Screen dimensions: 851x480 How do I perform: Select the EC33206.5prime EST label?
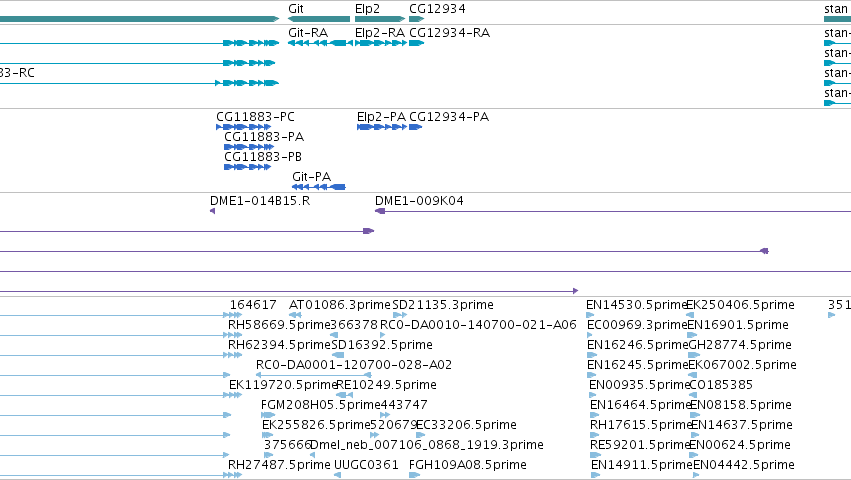tap(466, 426)
